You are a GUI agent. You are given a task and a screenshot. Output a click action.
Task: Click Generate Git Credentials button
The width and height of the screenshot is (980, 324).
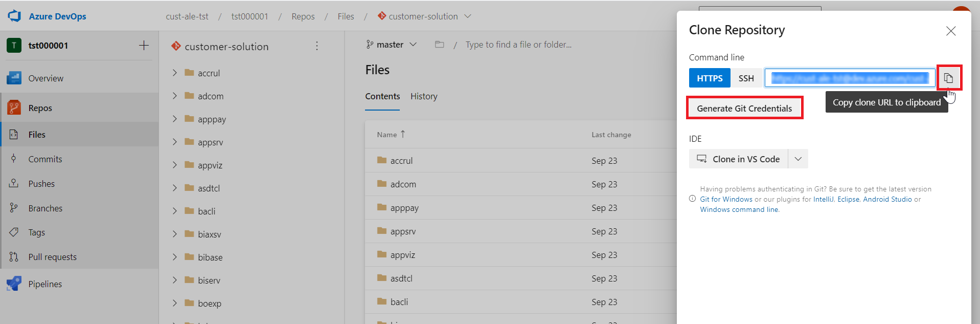click(744, 109)
